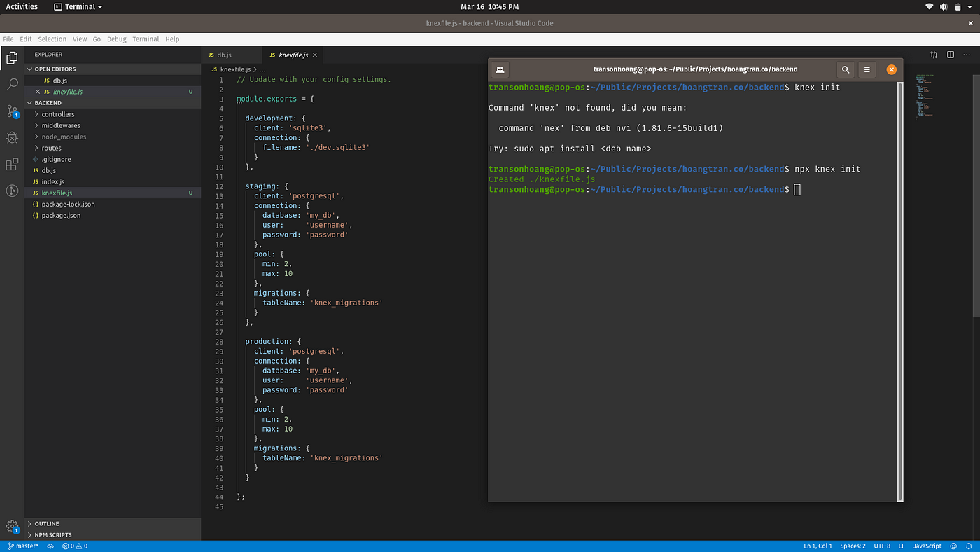Click errors and warnings status indicator
The image size is (980, 552).
point(75,546)
